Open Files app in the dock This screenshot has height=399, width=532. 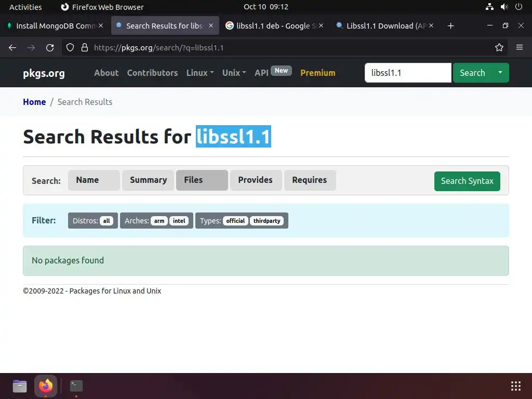[20, 386]
